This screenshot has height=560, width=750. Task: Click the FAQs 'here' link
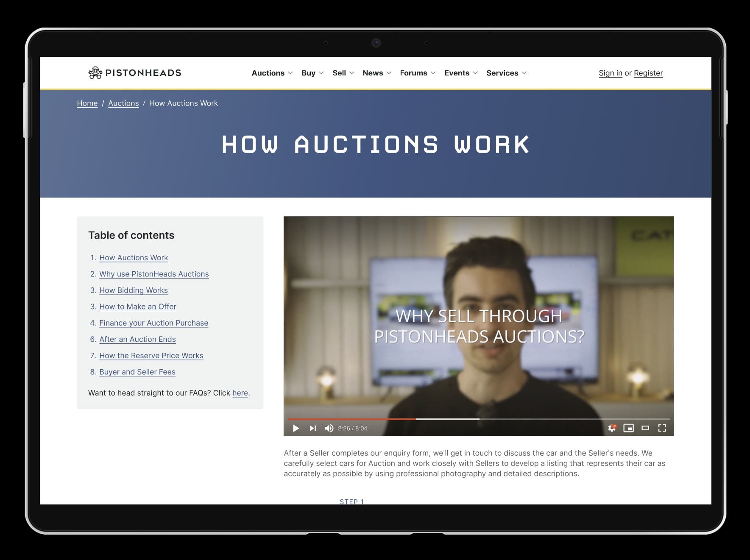click(240, 393)
